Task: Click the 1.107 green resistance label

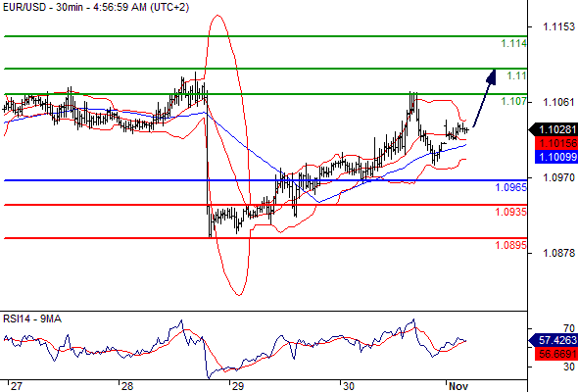Action: coord(513,101)
